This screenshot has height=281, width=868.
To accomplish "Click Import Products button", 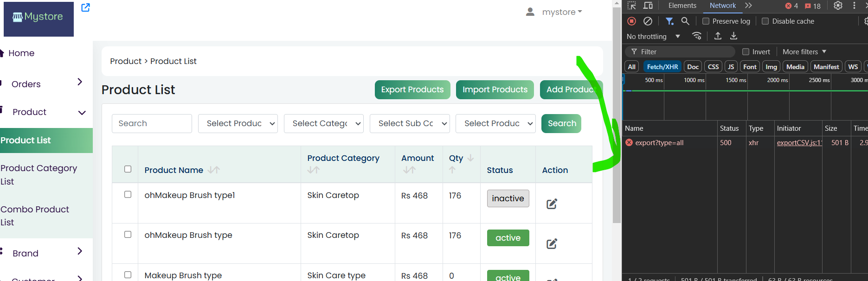I will pos(495,89).
